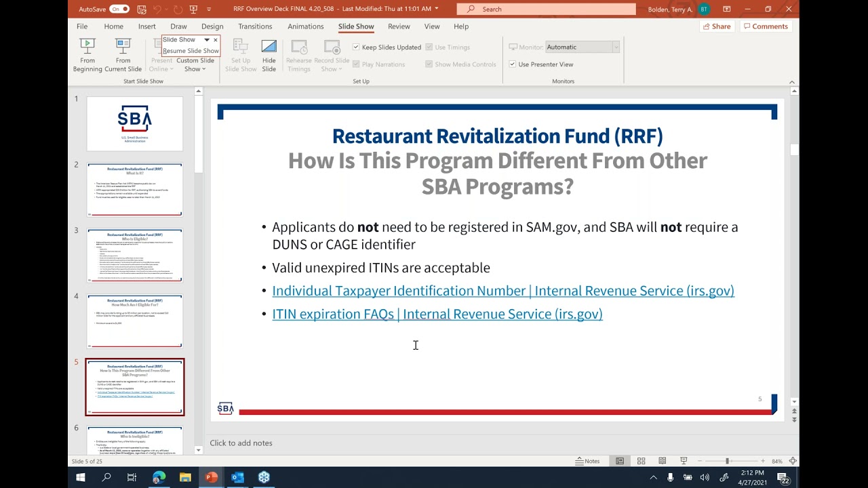Image resolution: width=868 pixels, height=488 pixels.
Task: Open the floating Slide Show toolbar dropdown arrow
Action: coord(207,40)
